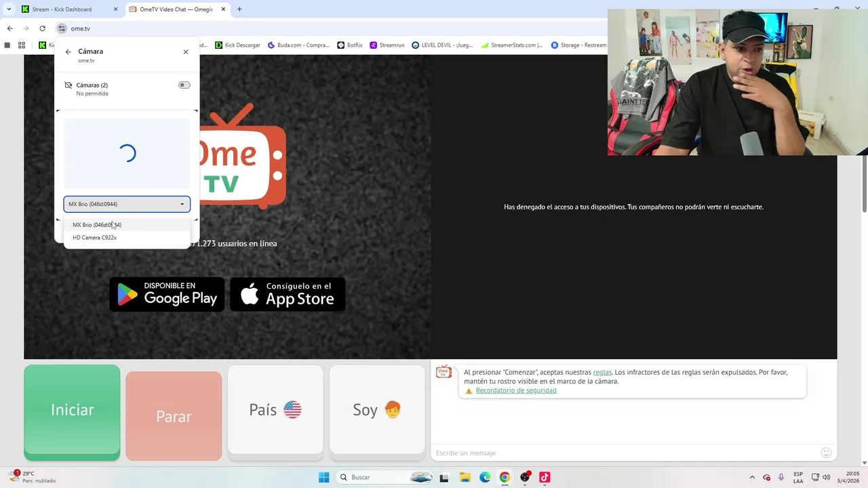Open App Store download badge
This screenshot has height=488, width=868.
(x=288, y=294)
